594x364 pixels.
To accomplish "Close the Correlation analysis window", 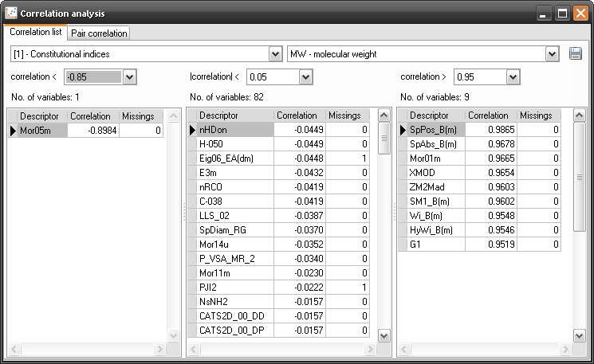I will (x=580, y=14).
